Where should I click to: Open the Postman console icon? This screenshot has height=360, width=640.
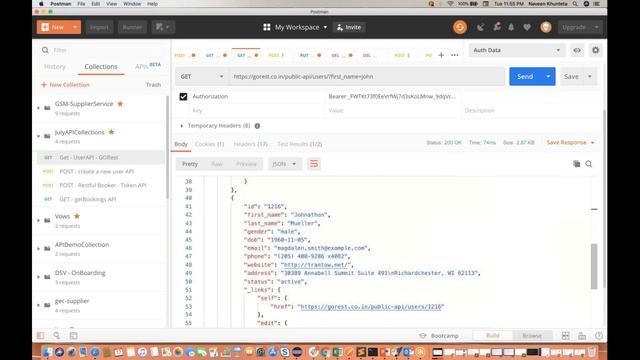tap(73, 336)
